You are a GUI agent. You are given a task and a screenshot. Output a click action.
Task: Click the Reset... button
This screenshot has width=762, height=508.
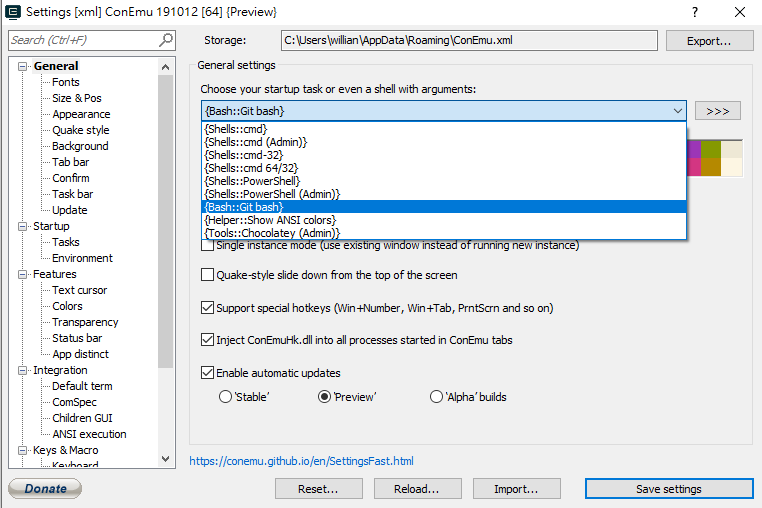(319, 489)
